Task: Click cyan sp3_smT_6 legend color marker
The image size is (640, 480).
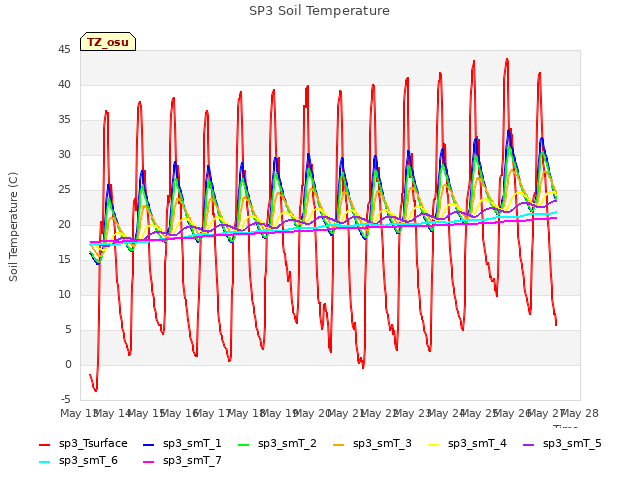Action: point(44,462)
